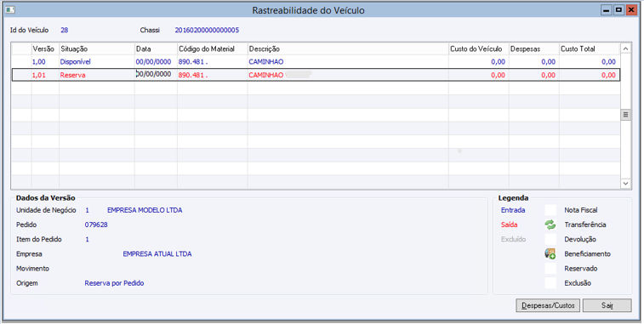Sort by Versão column header
The height and width of the screenshot is (324, 644).
click(45, 48)
